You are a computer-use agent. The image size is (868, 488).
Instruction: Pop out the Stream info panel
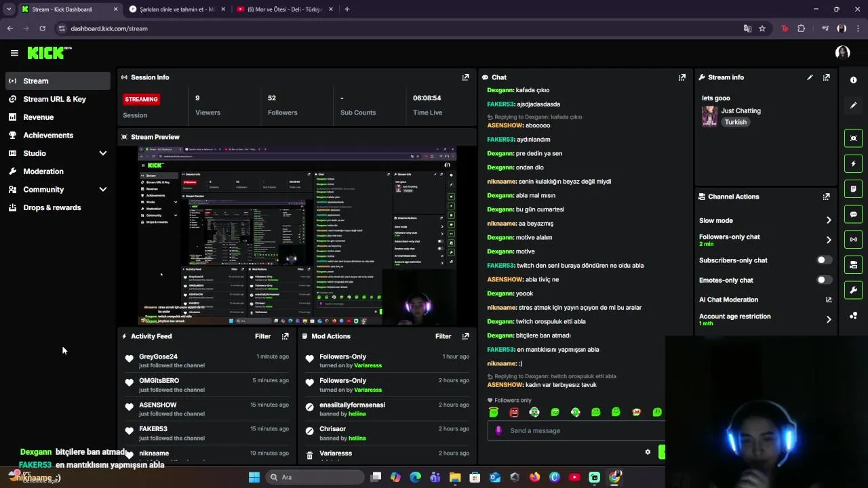point(826,77)
